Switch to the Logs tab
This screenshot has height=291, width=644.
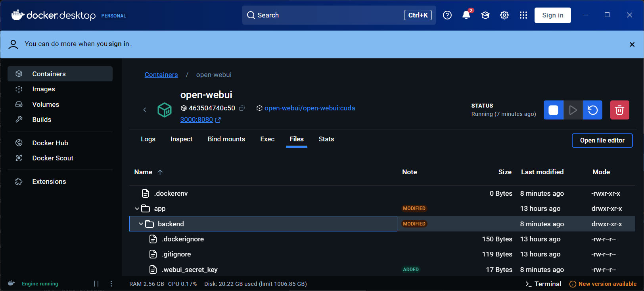(x=148, y=139)
